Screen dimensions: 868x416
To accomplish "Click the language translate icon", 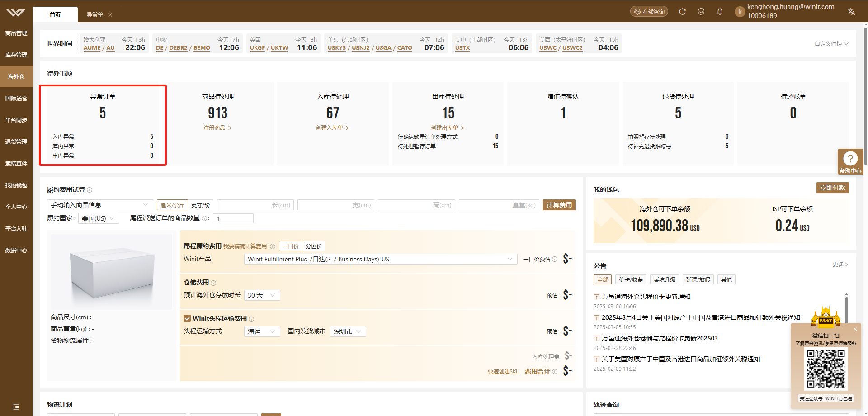I will pyautogui.click(x=851, y=12).
